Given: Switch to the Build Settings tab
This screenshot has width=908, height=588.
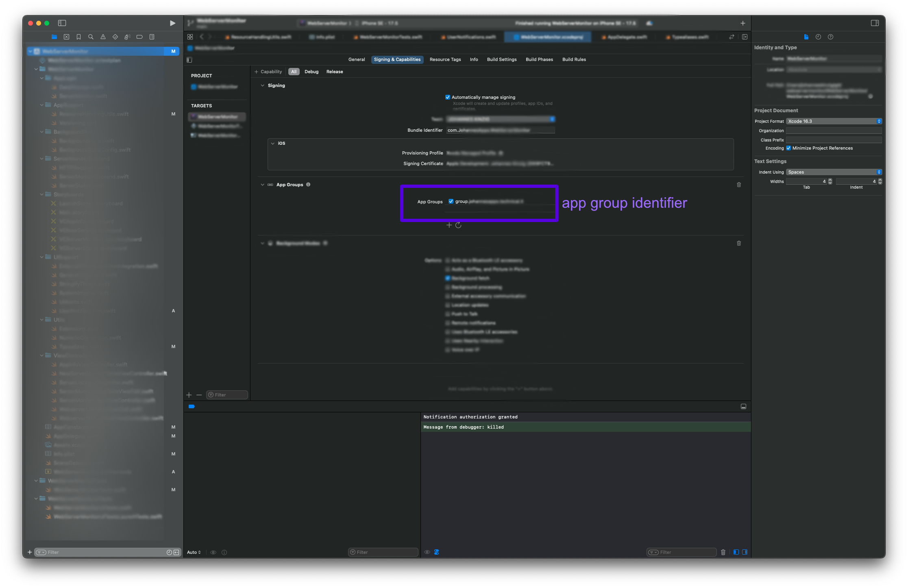Looking at the screenshot, I should pyautogui.click(x=502, y=59).
